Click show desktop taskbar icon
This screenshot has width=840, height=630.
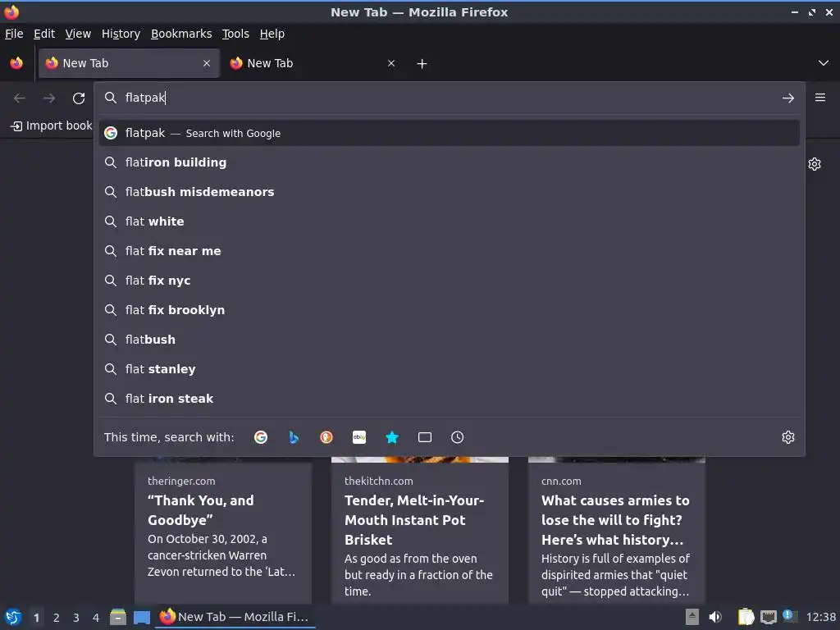pos(142,617)
